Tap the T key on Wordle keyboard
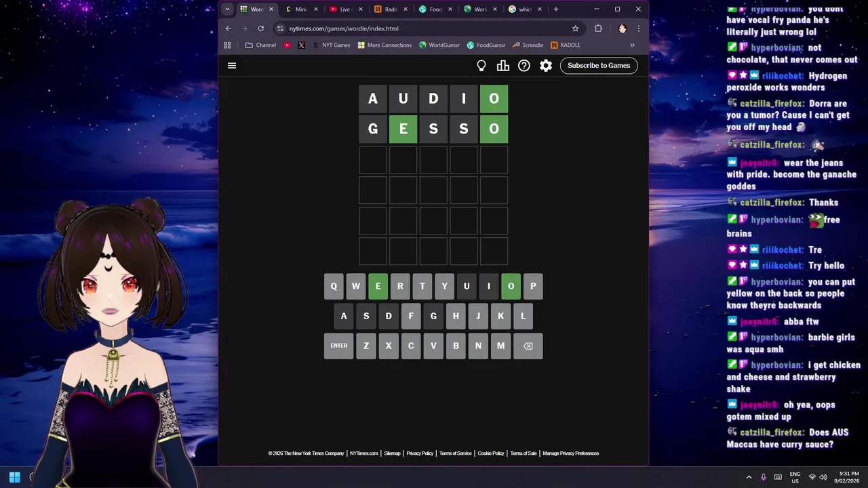The image size is (868, 488). click(x=422, y=286)
